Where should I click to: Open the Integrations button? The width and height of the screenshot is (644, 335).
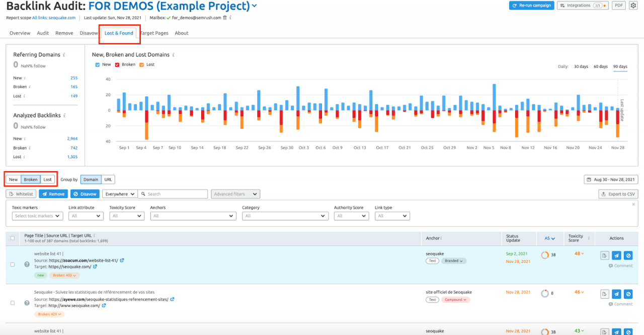pyautogui.click(x=583, y=6)
